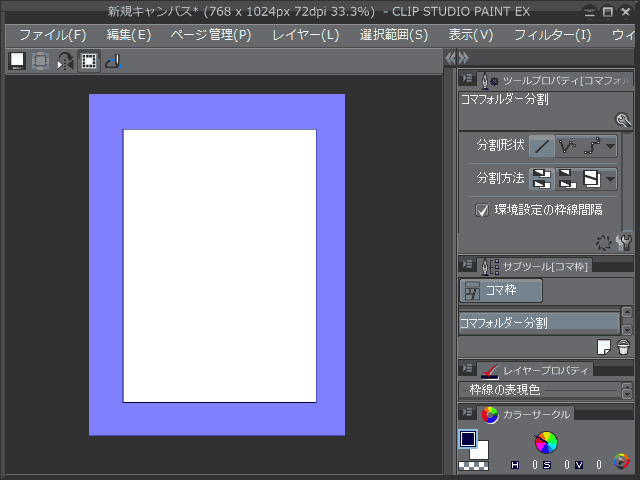The width and height of the screenshot is (640, 480).
Task: Toggle the selection border display icon
Action: (89, 61)
